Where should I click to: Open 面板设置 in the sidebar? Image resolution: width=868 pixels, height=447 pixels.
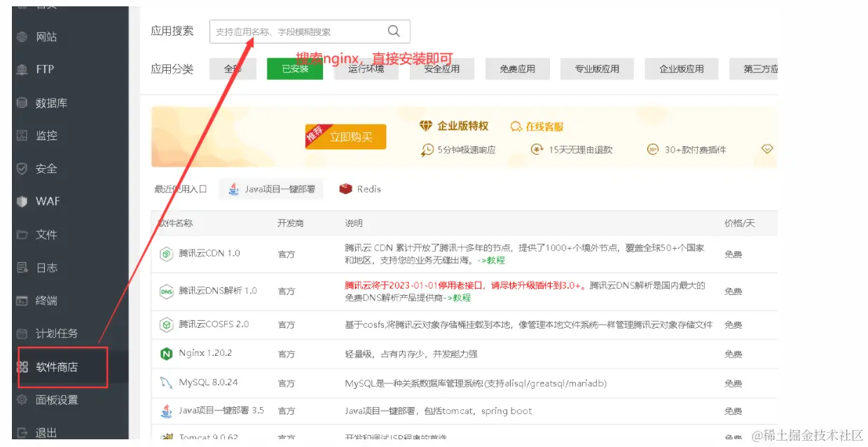pyautogui.click(x=57, y=399)
